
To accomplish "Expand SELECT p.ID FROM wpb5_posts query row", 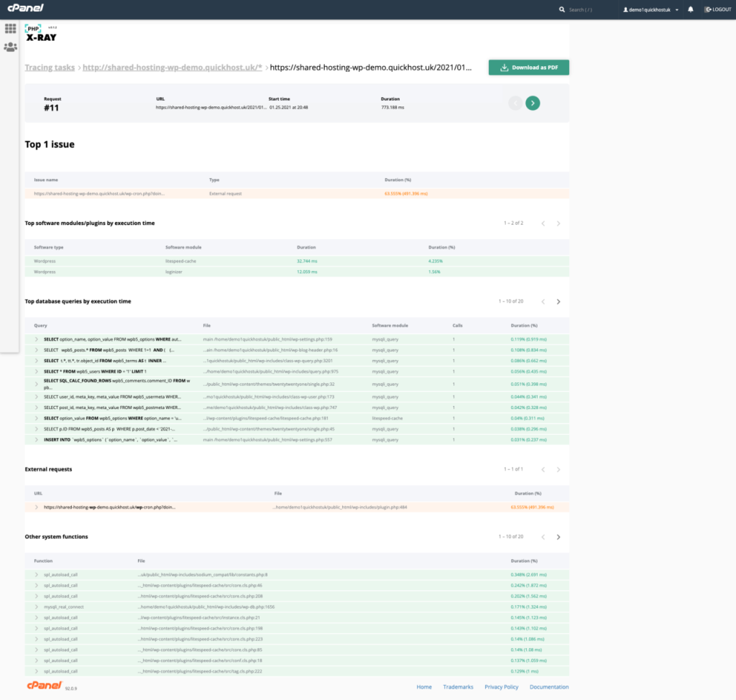I will 37,429.
